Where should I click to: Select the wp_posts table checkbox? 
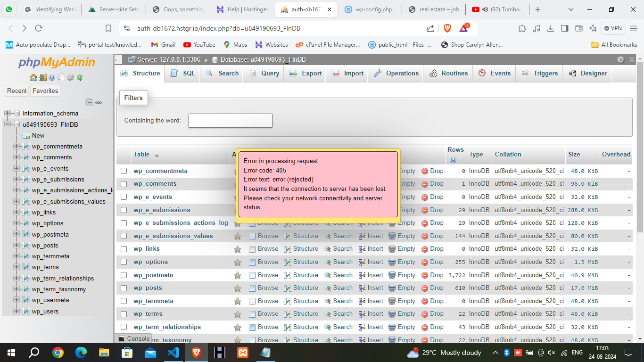pos(124,288)
